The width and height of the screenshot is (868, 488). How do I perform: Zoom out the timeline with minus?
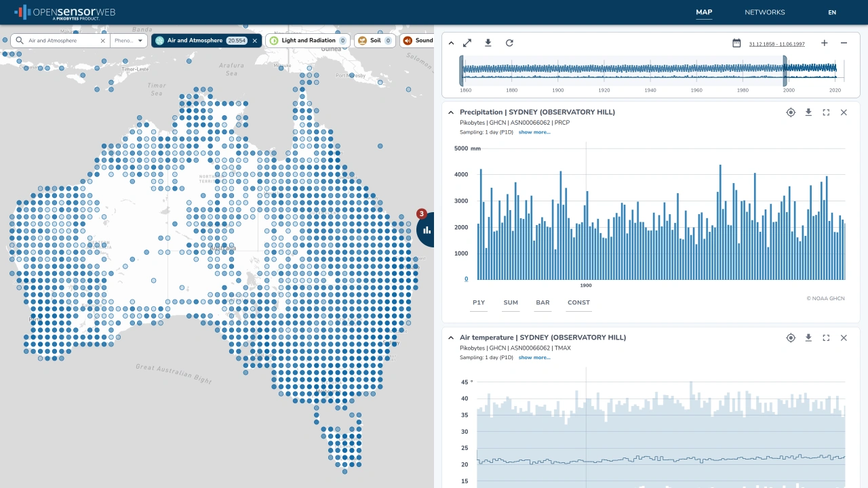click(844, 43)
